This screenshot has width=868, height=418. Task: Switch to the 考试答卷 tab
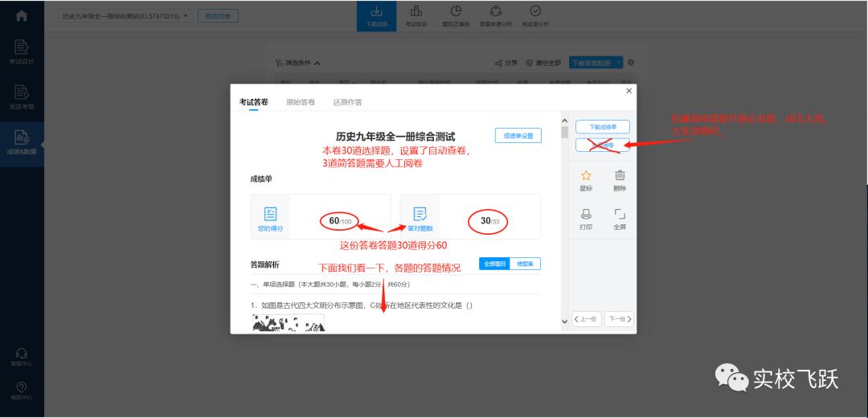click(253, 102)
